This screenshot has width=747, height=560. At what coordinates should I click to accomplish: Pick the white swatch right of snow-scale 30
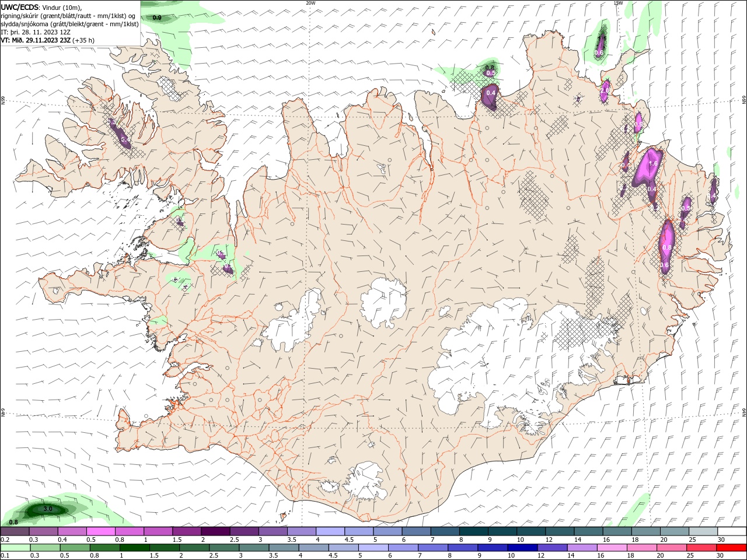[732, 531]
